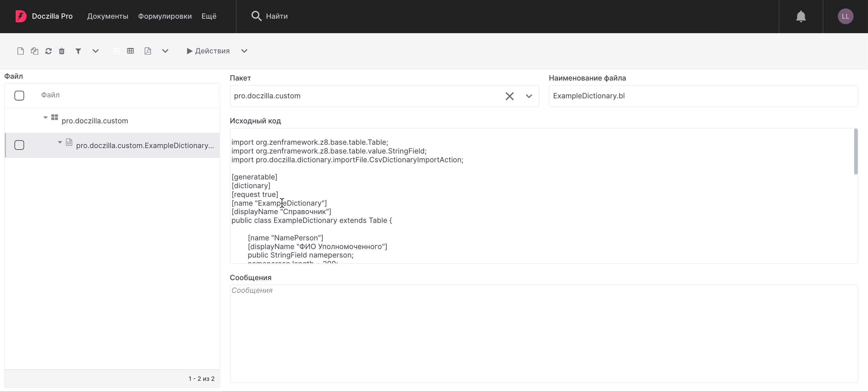The image size is (868, 392).
Task: Click the code file icon beside ExampleDictionary
Action: 69,142
